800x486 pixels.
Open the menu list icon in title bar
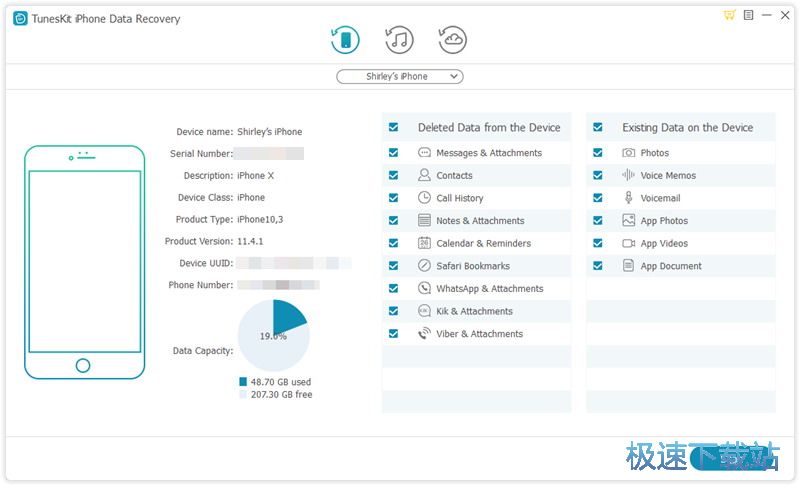tap(748, 15)
